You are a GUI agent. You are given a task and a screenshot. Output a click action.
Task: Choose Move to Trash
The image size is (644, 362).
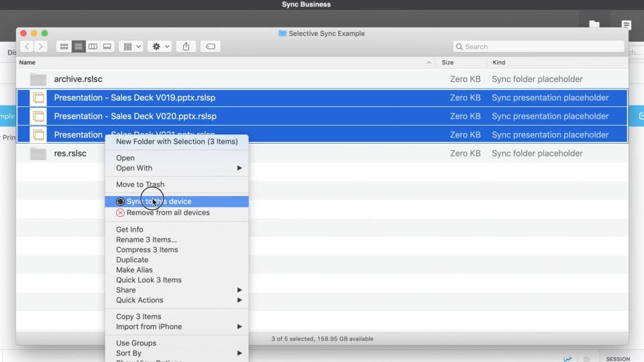click(x=176, y=184)
